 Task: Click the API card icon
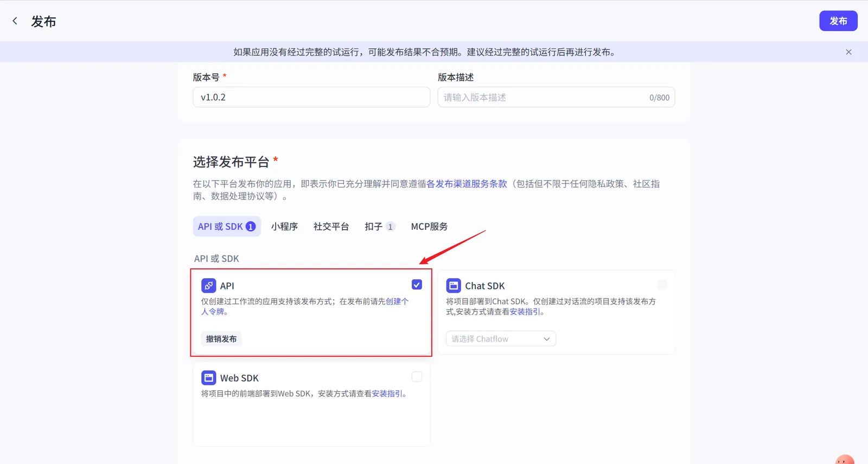coord(208,286)
